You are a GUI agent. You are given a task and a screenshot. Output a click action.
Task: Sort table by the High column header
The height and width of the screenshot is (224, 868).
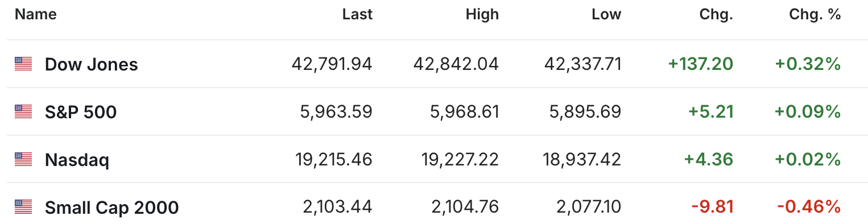tap(482, 15)
